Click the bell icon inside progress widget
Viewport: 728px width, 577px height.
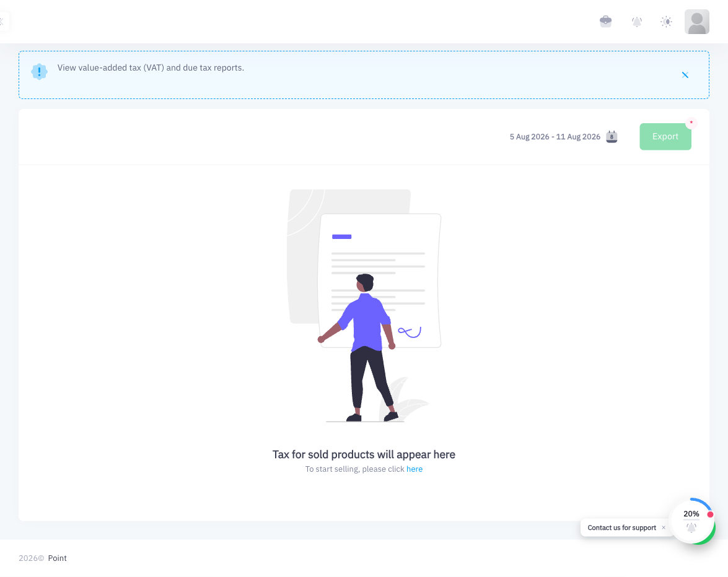pos(691,528)
